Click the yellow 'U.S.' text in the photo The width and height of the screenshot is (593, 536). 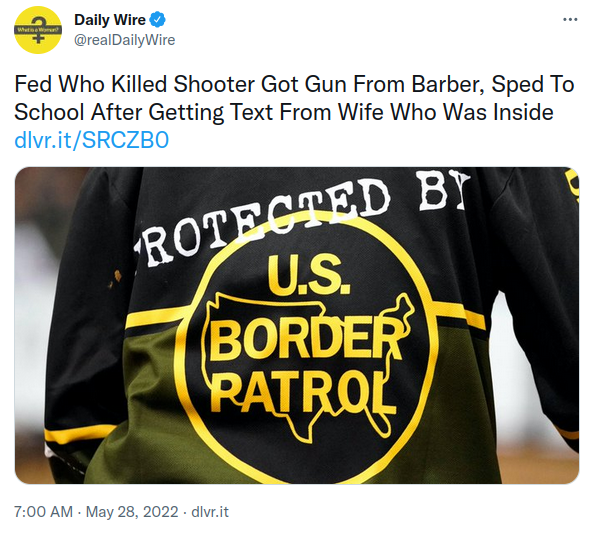309,275
